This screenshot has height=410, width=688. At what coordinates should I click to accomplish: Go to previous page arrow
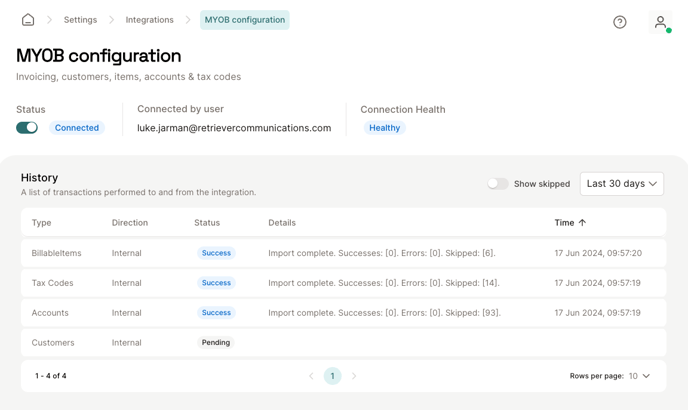click(311, 376)
